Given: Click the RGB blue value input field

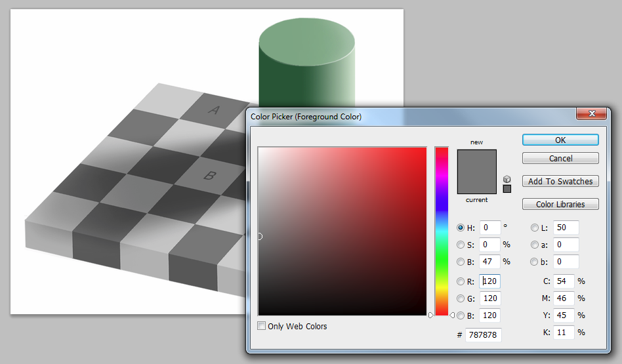Looking at the screenshot, I should (x=490, y=315).
